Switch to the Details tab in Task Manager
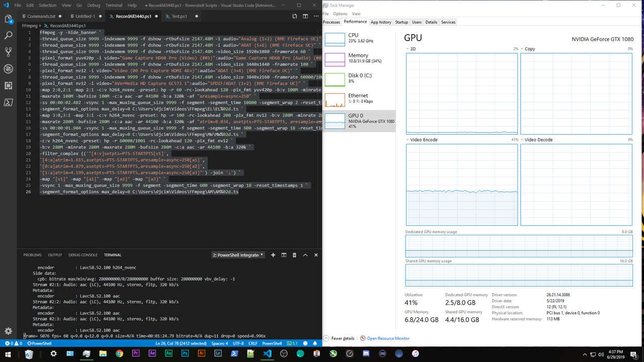This screenshot has width=644, height=362. point(431,22)
